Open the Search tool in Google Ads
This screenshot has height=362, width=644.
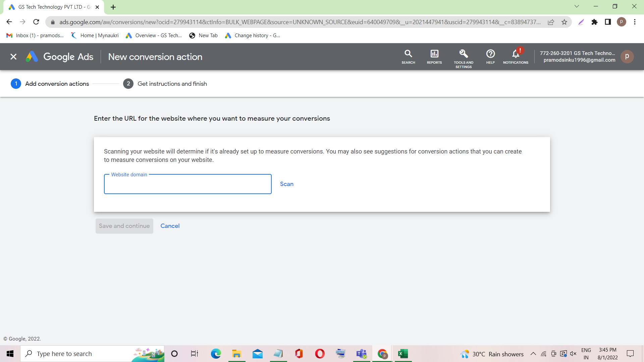coord(408,57)
